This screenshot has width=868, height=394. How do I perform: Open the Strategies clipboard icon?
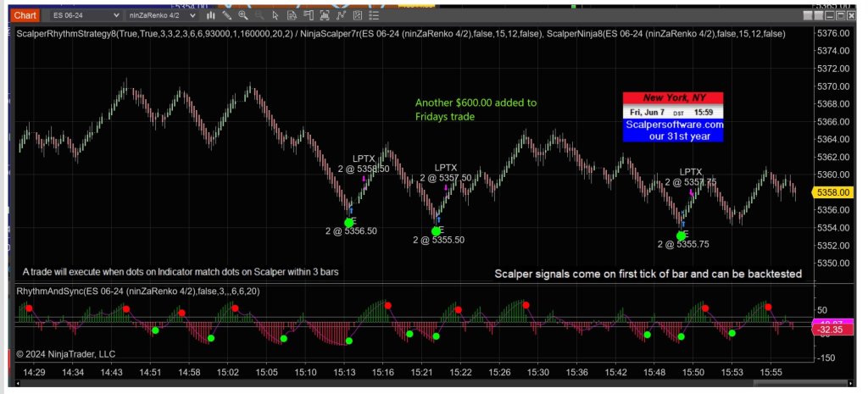358,15
